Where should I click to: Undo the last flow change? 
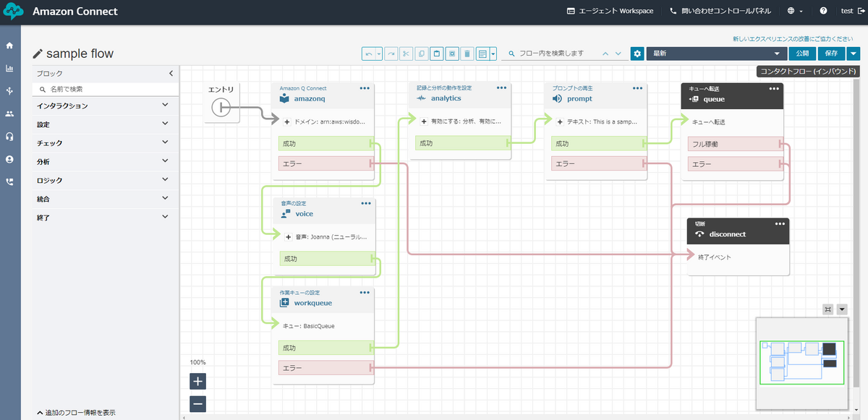point(370,53)
